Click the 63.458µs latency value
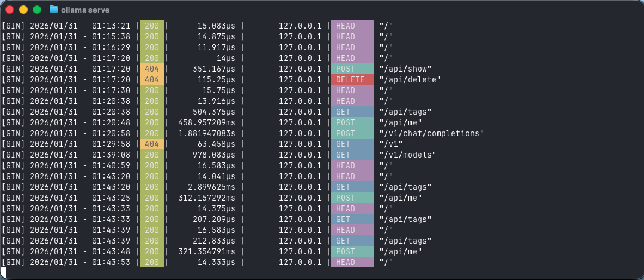644x280 pixels. pyautogui.click(x=216, y=144)
